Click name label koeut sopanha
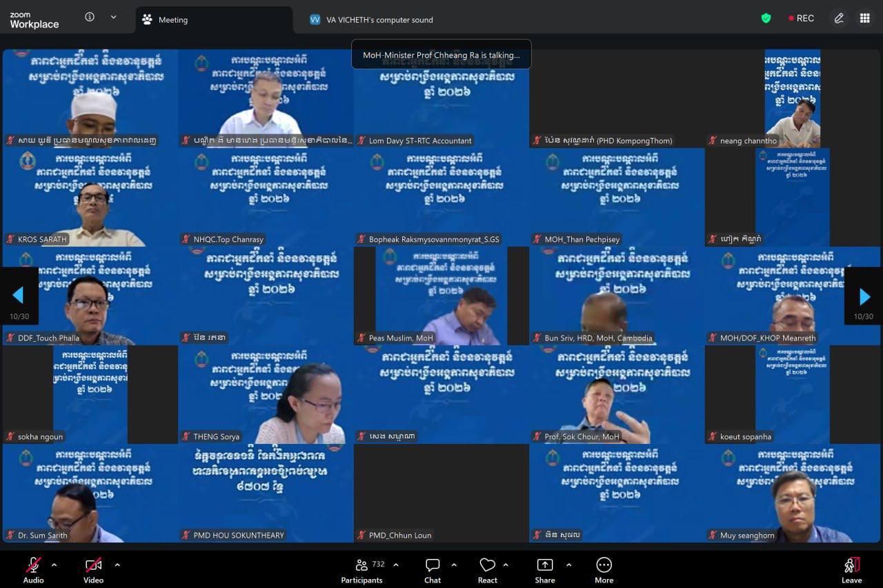The width and height of the screenshot is (883, 588). [746, 436]
